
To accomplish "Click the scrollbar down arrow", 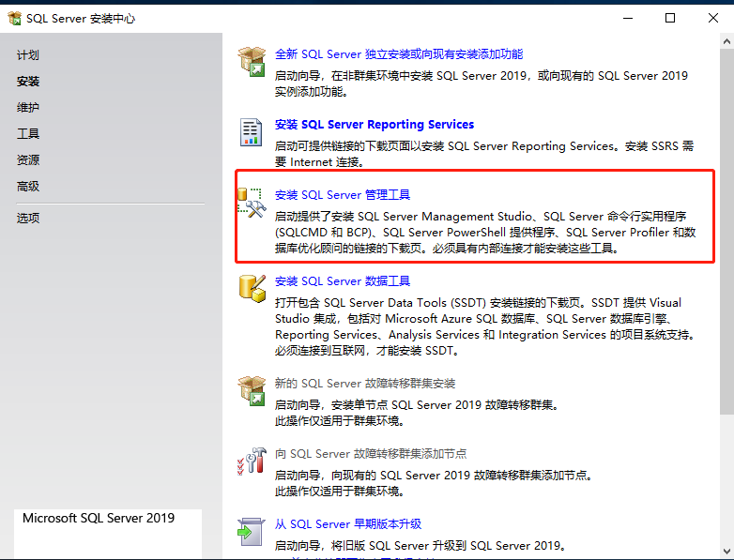I will 726,552.
